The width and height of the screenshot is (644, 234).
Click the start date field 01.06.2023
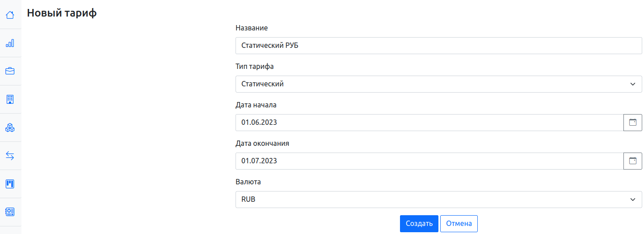pyautogui.click(x=429, y=123)
